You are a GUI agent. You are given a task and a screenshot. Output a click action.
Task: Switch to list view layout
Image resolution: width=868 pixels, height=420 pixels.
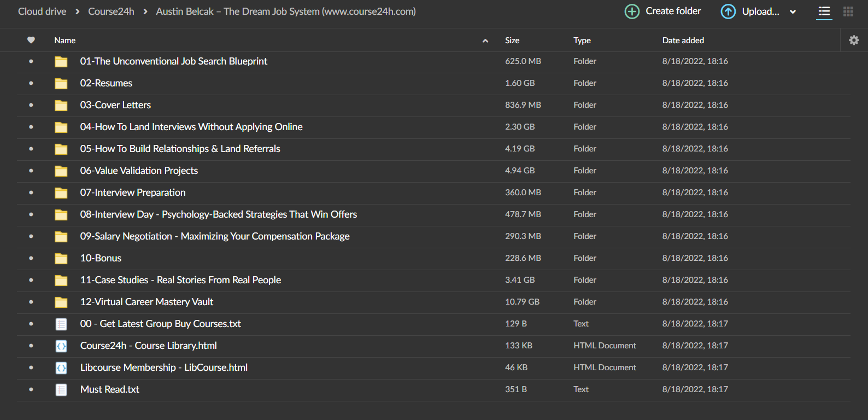pyautogui.click(x=824, y=11)
